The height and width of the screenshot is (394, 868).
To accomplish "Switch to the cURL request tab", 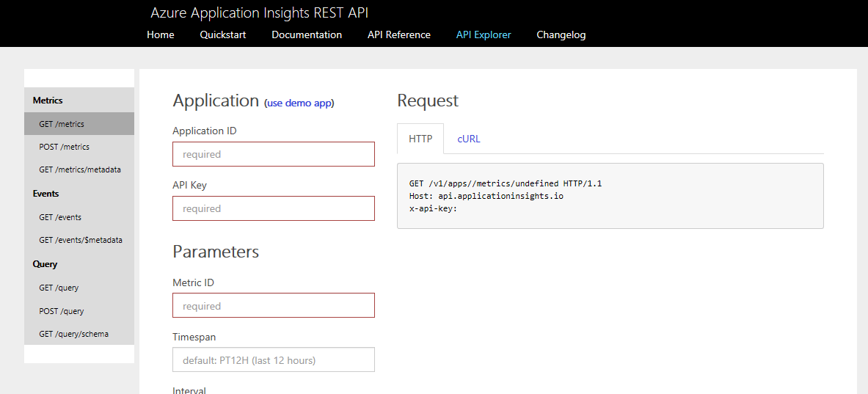I will [x=468, y=139].
